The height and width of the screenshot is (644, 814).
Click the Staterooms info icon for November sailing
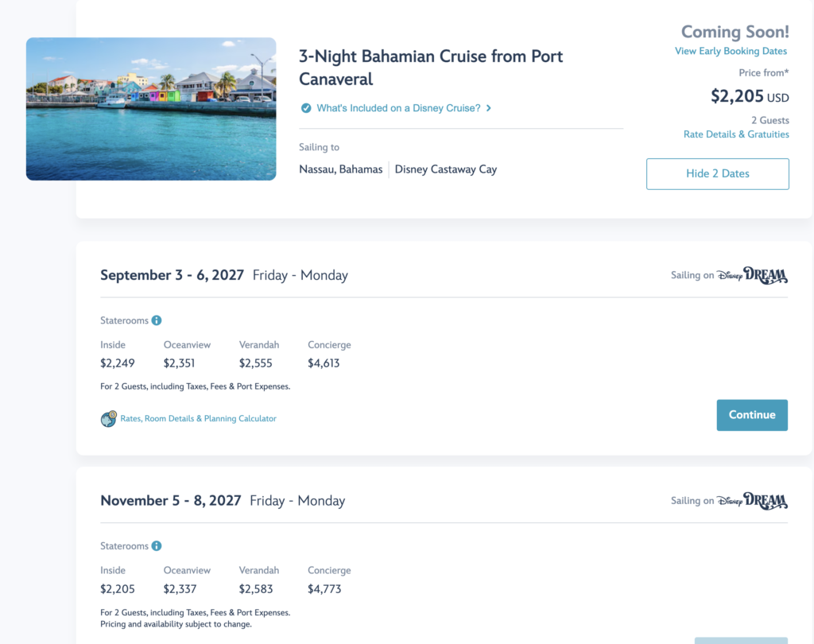click(157, 546)
